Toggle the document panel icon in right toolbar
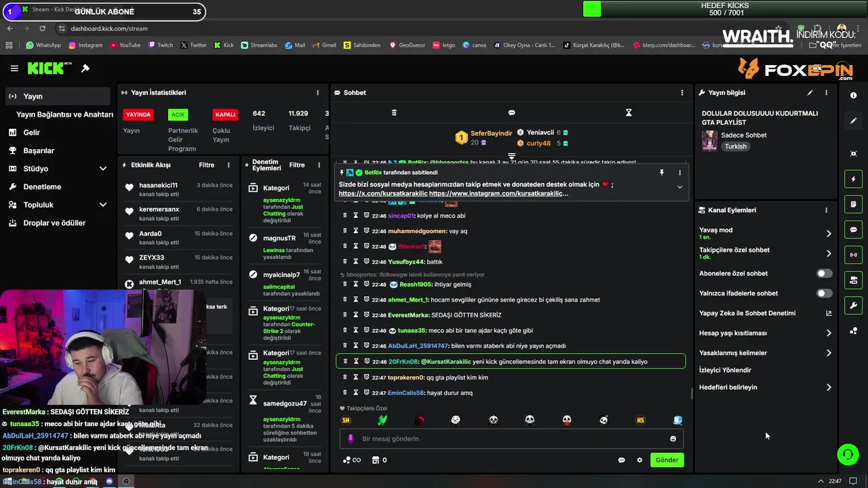This screenshot has height=488, width=868. (x=853, y=204)
